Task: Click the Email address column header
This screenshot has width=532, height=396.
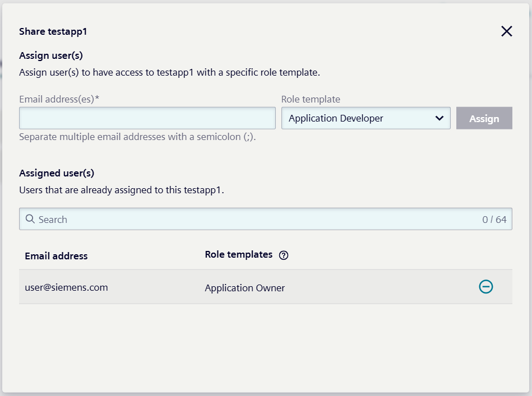Action: click(x=56, y=256)
